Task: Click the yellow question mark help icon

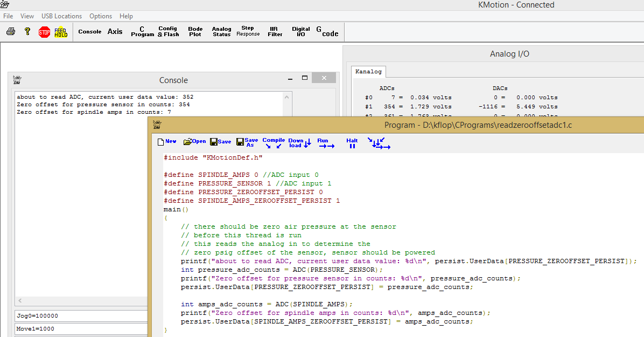Action: (x=27, y=32)
